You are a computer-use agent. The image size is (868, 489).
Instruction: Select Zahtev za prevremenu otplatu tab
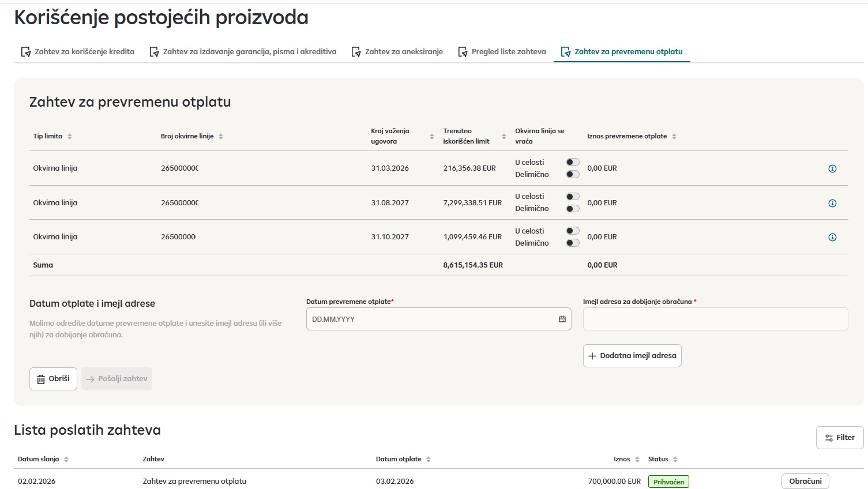pyautogui.click(x=622, y=52)
